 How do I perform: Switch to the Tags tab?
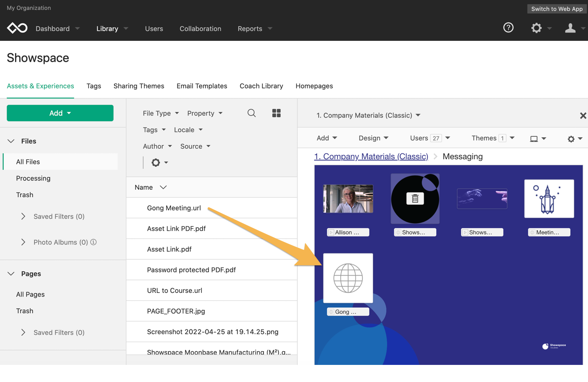click(94, 86)
